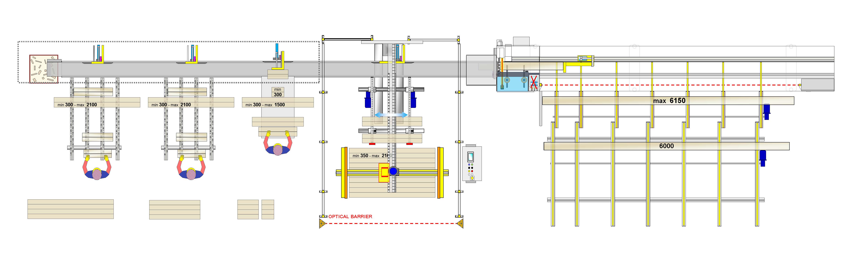Click the min 300 - max 1500 label
868x271 pixels.
pyautogui.click(x=265, y=105)
